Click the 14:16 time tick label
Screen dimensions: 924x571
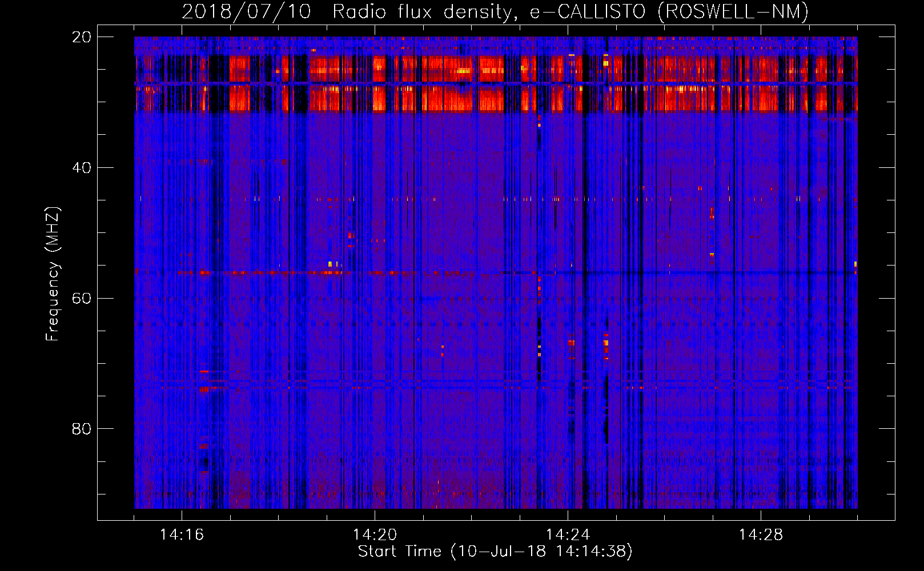tap(182, 535)
